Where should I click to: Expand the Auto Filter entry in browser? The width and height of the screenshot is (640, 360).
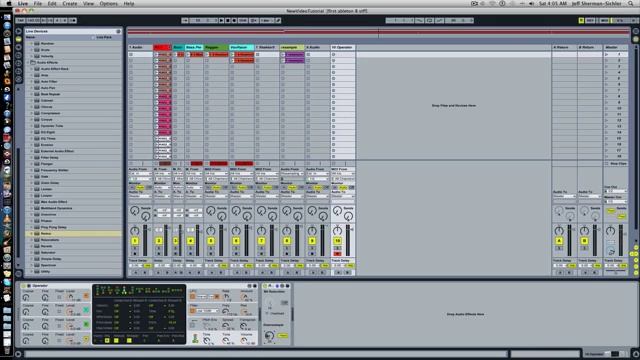[32, 82]
